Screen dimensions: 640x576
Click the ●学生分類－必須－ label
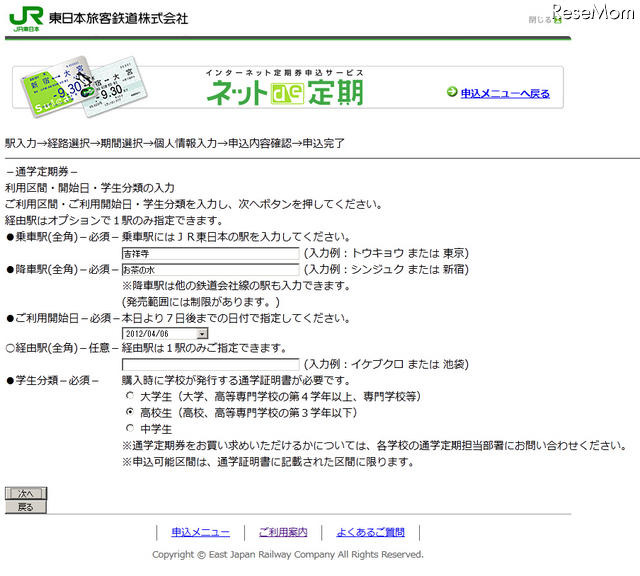(53, 380)
